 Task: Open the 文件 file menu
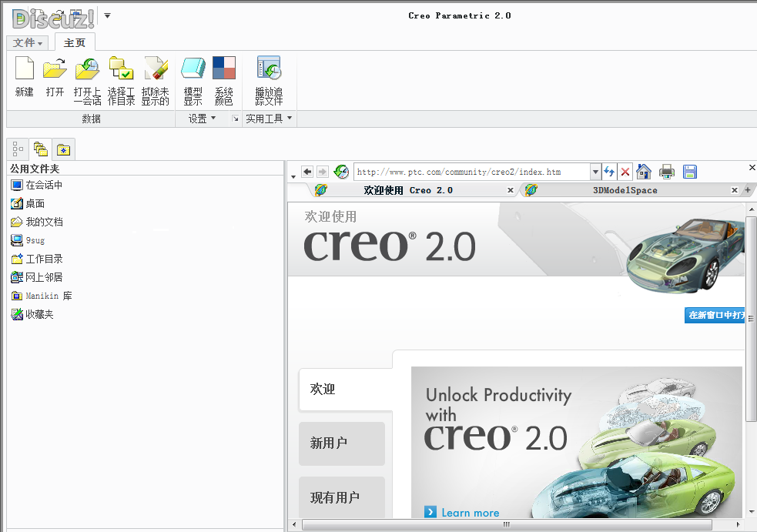tap(28, 43)
